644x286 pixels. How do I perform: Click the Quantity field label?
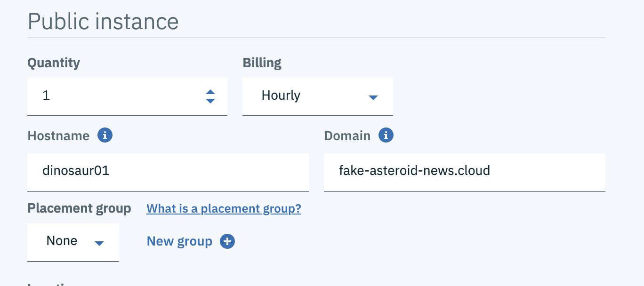click(x=54, y=63)
